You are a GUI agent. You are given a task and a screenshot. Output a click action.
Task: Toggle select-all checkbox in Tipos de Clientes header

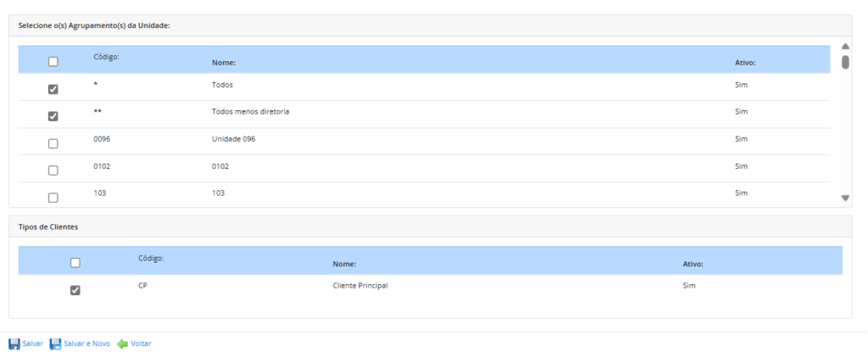75,263
